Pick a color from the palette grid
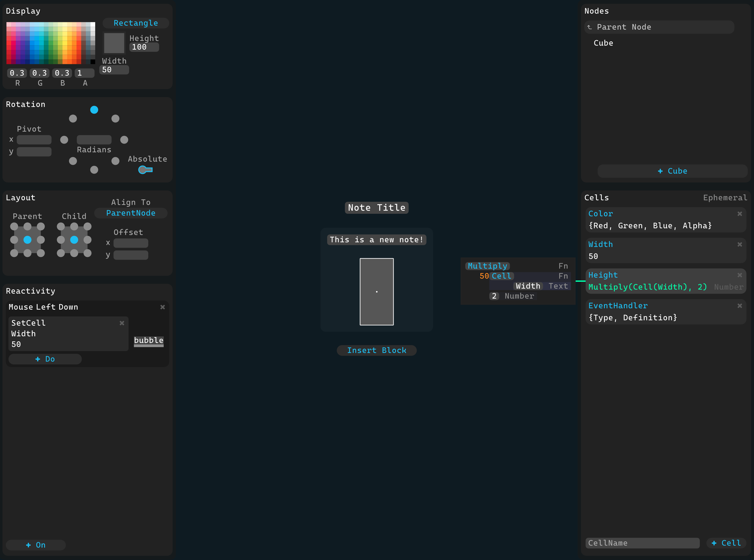Viewport: 754px width, 560px height. tap(51, 43)
